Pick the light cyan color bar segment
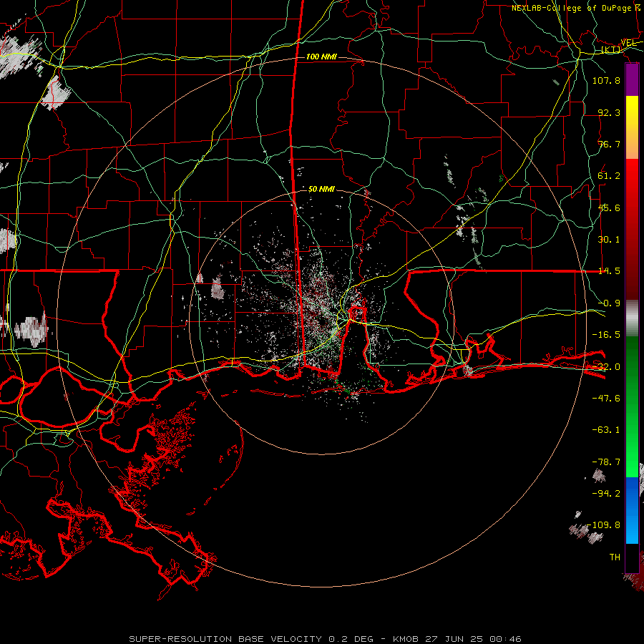This screenshot has width=644, height=644. coord(632,532)
